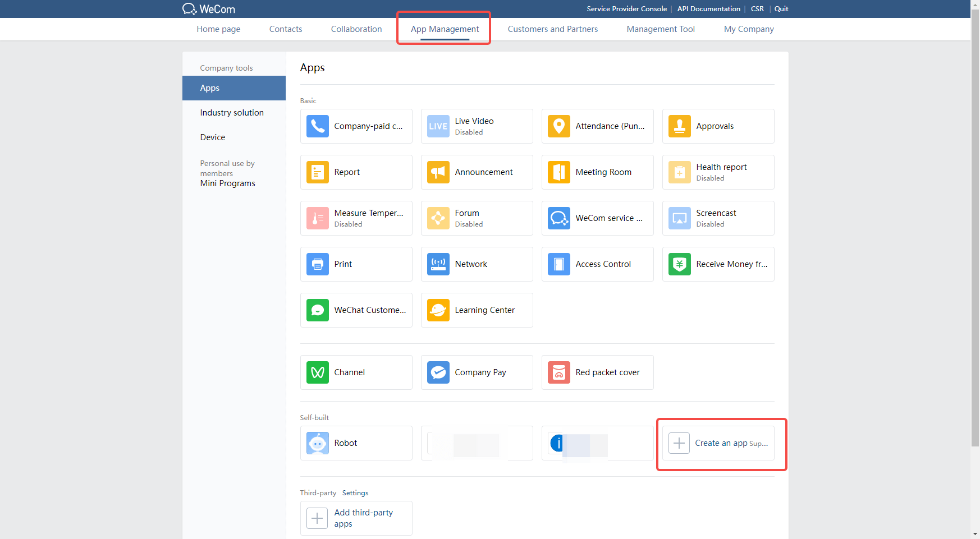Open the Learning Center app

click(477, 310)
